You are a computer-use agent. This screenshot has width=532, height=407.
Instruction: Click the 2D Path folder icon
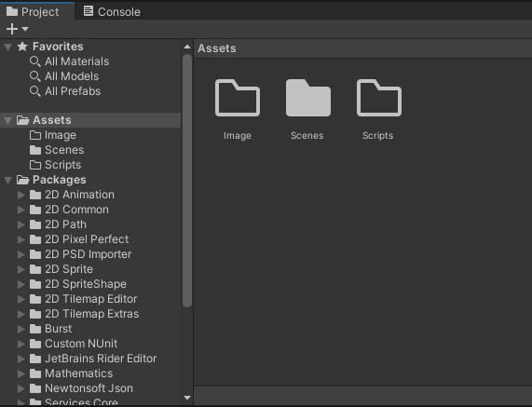35,224
